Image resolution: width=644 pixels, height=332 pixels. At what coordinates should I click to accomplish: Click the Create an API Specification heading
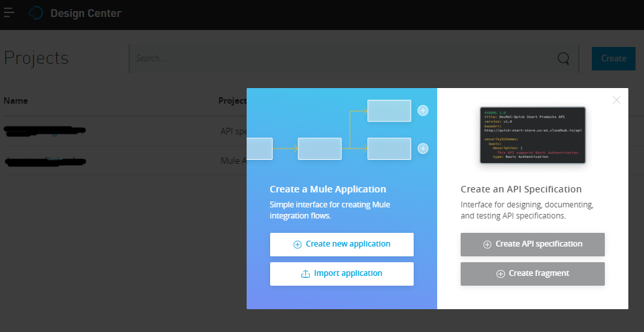521,189
